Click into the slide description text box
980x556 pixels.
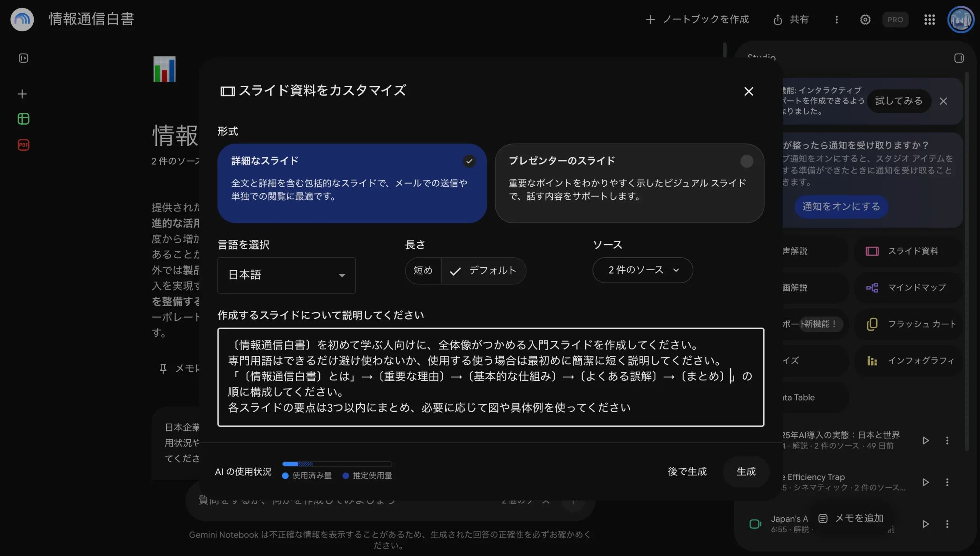pyautogui.click(x=491, y=377)
